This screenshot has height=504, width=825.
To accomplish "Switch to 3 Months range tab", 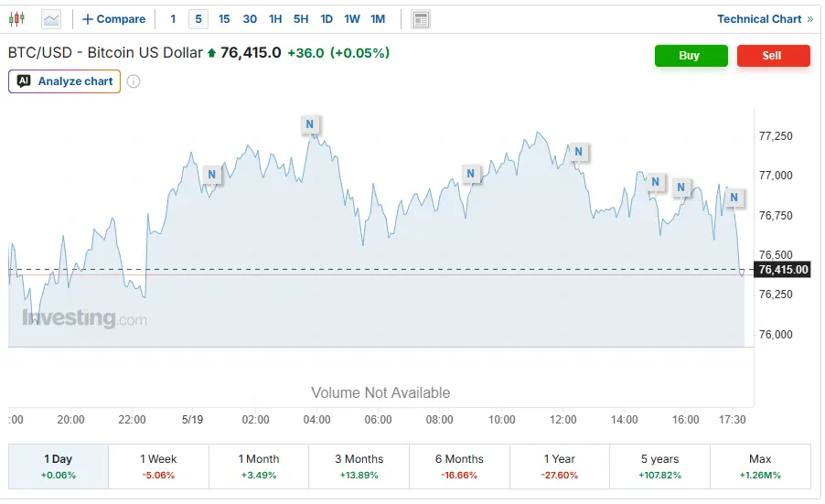I will click(x=359, y=466).
